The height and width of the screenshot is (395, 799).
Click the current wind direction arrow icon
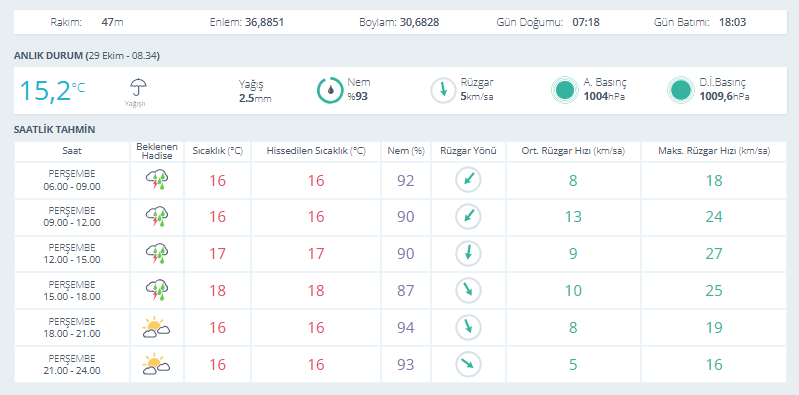point(443,91)
